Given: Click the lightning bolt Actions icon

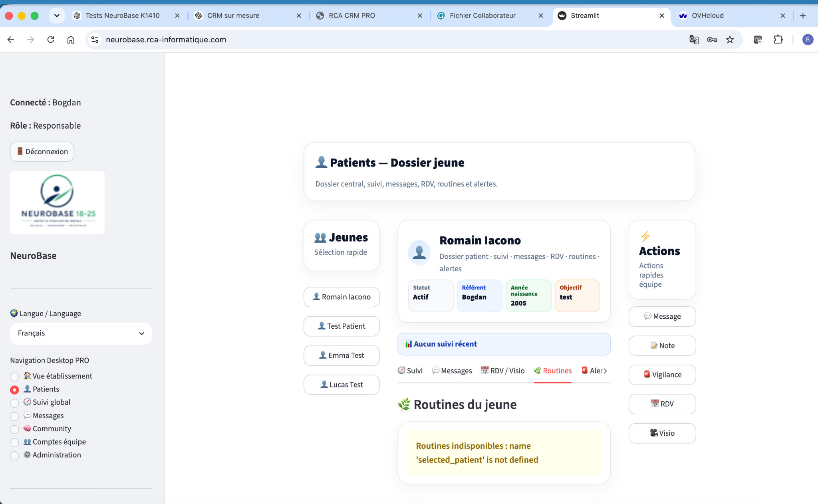Looking at the screenshot, I should pos(645,236).
